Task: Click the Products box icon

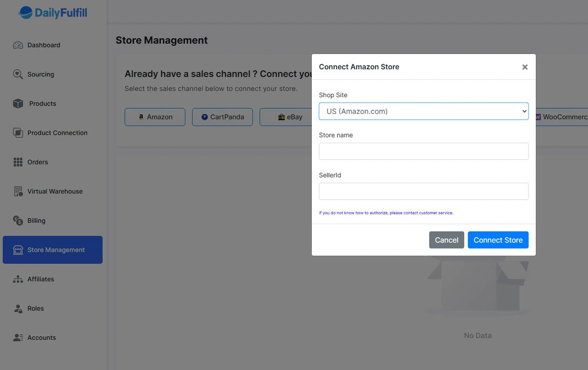Action: click(x=18, y=104)
